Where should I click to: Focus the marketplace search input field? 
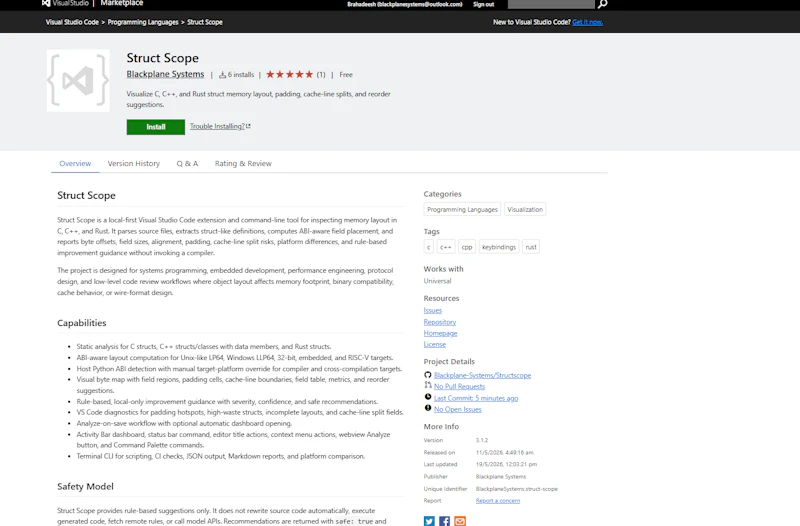coord(551,4)
